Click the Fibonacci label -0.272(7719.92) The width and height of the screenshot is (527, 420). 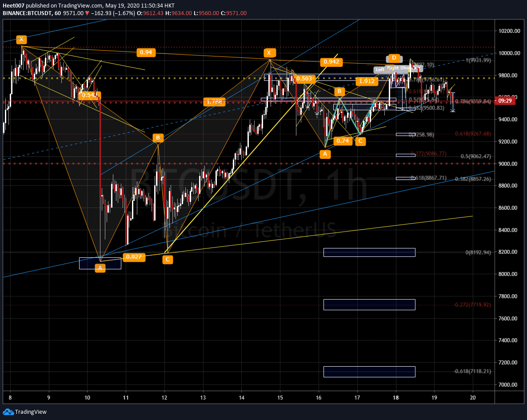click(x=472, y=304)
